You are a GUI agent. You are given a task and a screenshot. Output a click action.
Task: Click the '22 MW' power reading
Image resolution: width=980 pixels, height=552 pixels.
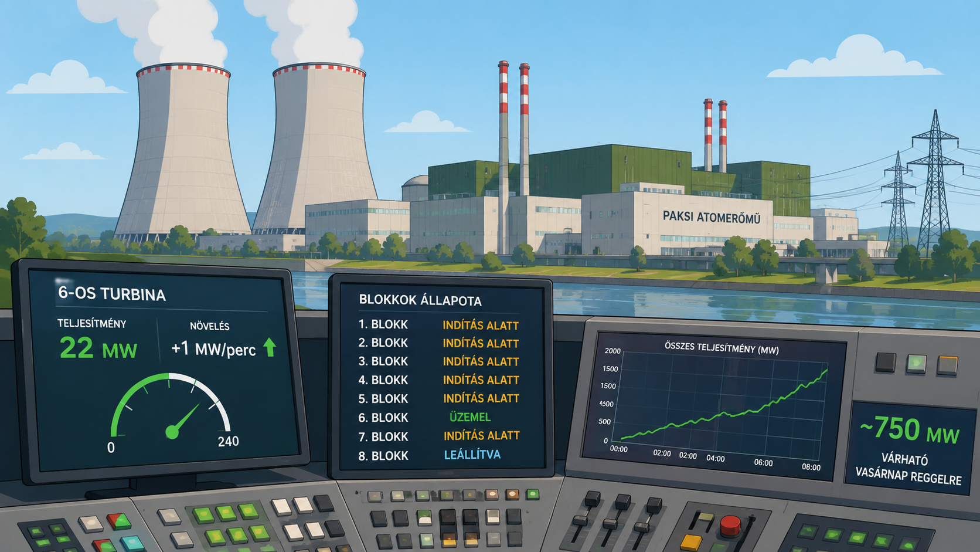click(x=98, y=348)
